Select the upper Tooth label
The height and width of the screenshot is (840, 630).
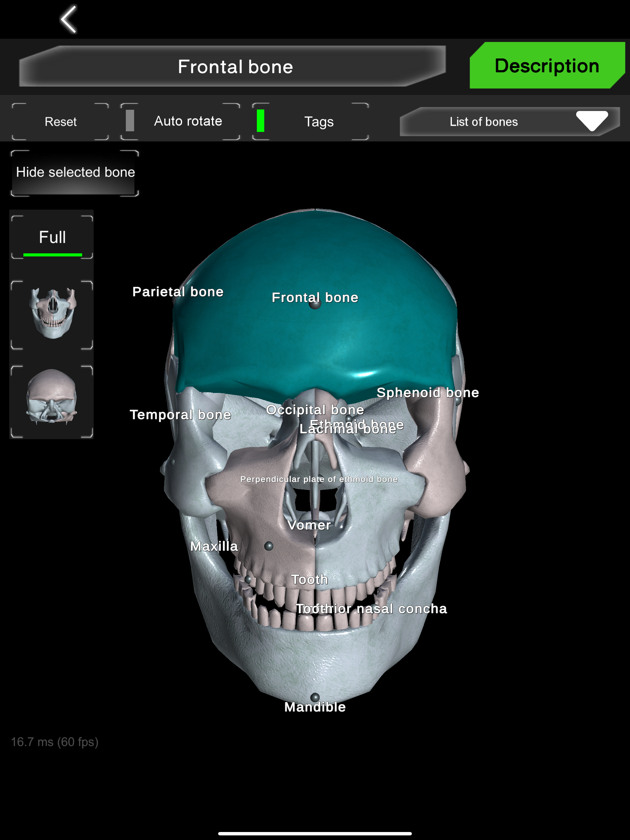(310, 579)
